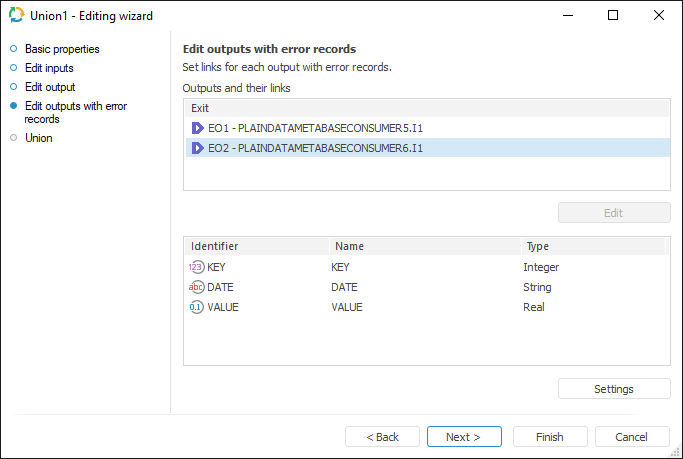Click the real type icon beside VALUE
The image size is (683, 459).
(x=196, y=307)
